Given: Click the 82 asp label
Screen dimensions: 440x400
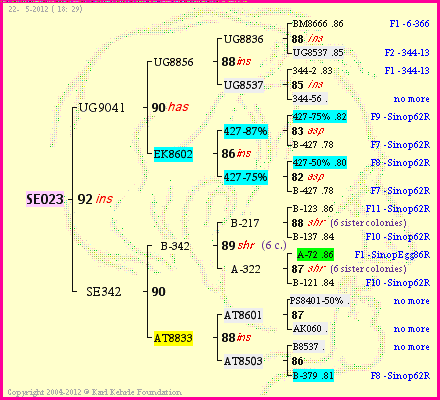Looking at the screenshot, I should (308, 177).
